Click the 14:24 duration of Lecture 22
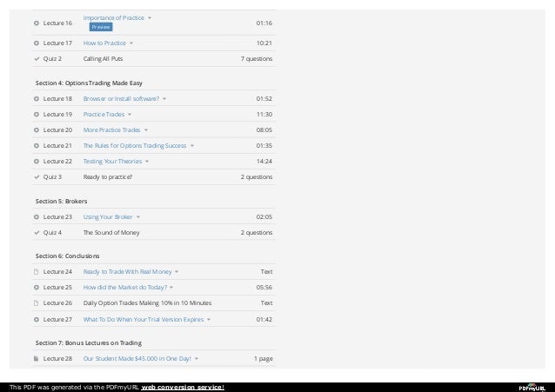The image size is (555, 392). pyautogui.click(x=264, y=162)
